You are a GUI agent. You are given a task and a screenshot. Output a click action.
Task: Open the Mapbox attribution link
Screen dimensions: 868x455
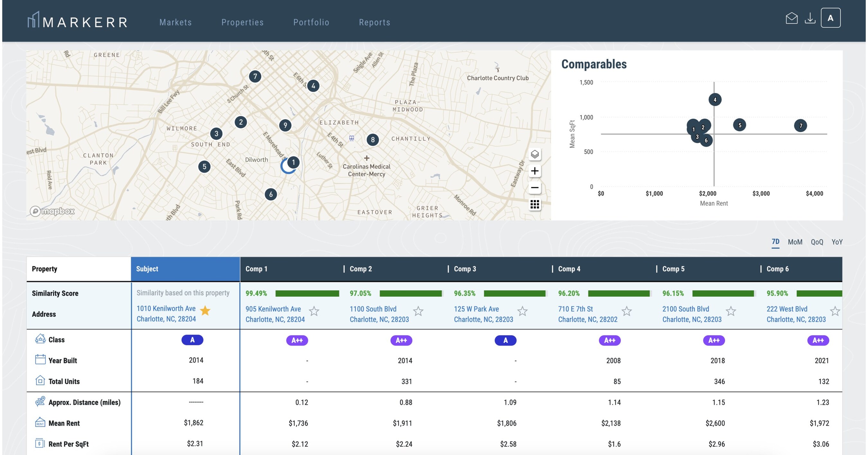pyautogui.click(x=52, y=210)
